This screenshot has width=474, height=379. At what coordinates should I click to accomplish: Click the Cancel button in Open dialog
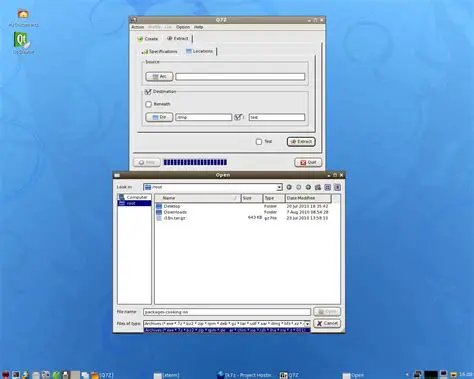coord(327,323)
